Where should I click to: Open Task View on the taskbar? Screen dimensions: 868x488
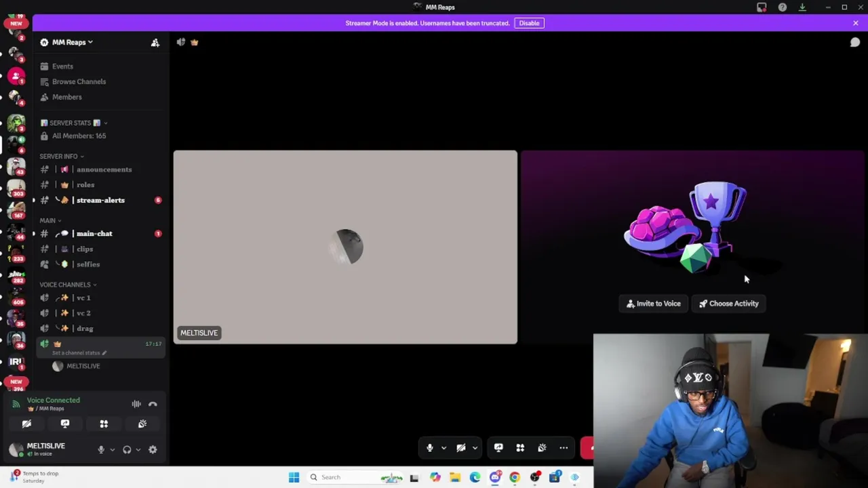pyautogui.click(x=414, y=477)
